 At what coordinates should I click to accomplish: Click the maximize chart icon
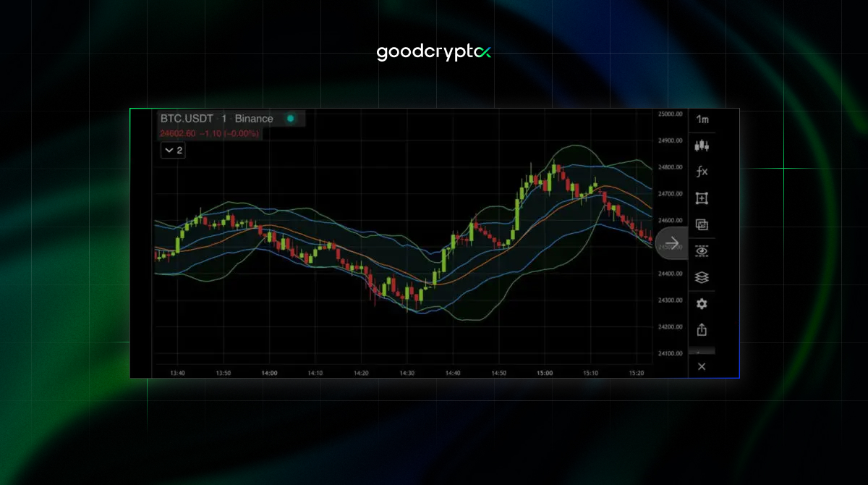(701, 198)
